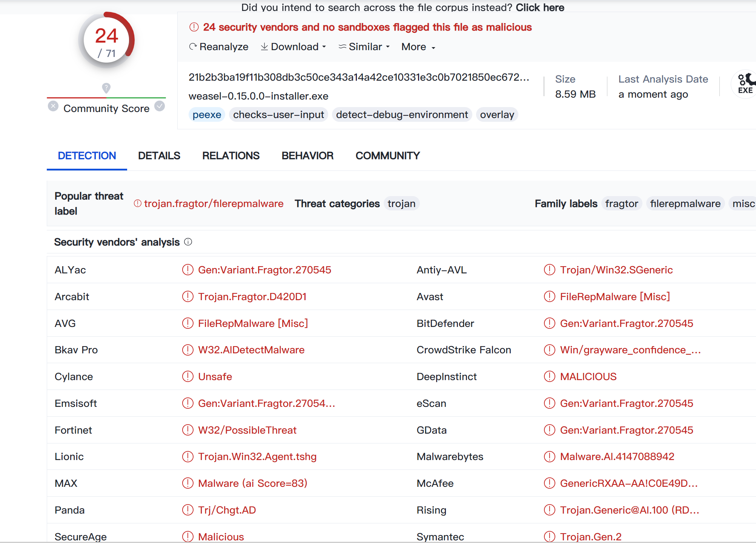Click the alert icon beside DeepInstinct MALICIOUS result
The width and height of the screenshot is (756, 543).
[x=549, y=376]
